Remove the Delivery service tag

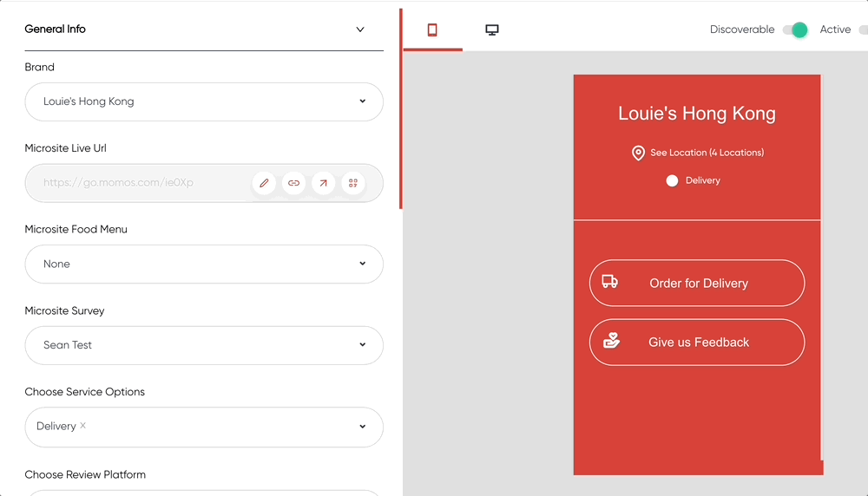click(83, 426)
